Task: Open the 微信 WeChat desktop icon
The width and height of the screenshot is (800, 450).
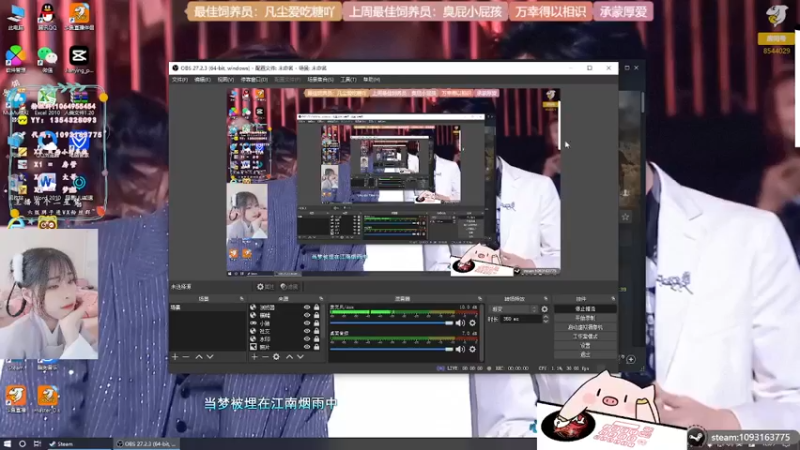Action: [47, 59]
